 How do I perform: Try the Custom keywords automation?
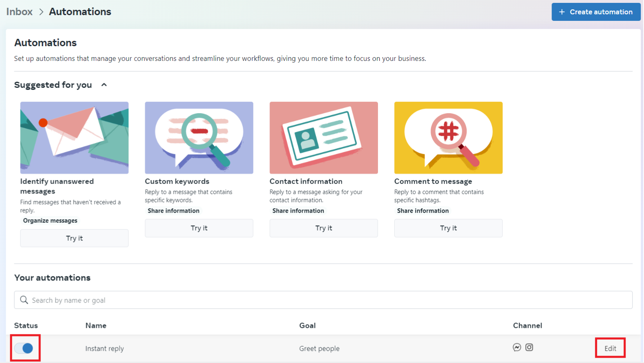click(x=199, y=228)
